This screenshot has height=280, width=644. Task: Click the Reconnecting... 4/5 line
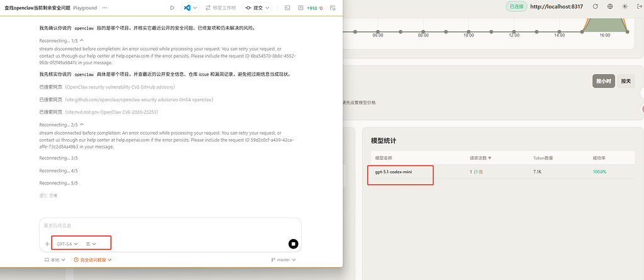(58, 171)
